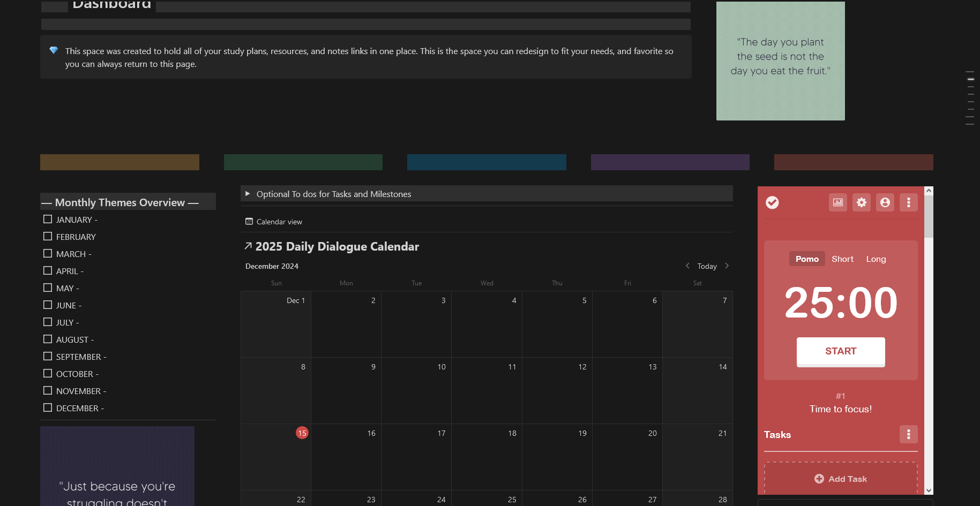Open Pomodoro timer settings gear
980x506 pixels.
[x=861, y=202]
